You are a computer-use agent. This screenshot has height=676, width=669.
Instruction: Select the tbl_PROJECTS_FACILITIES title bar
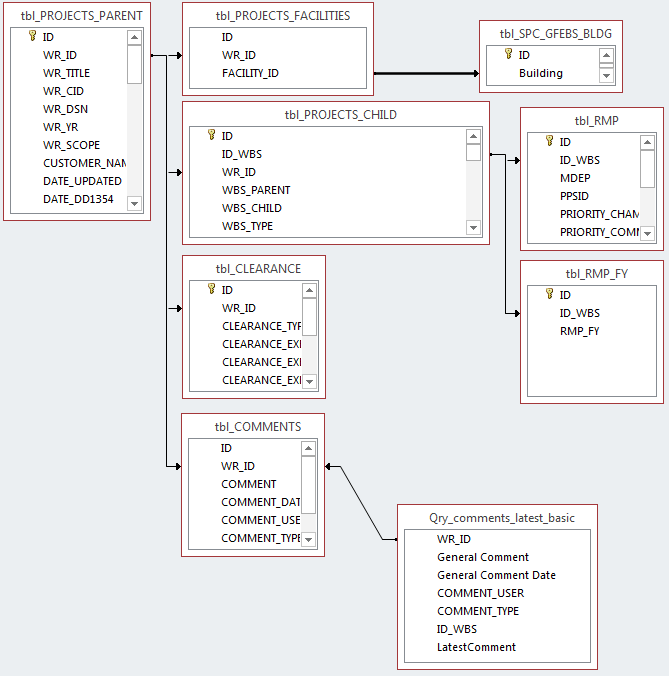tap(277, 16)
